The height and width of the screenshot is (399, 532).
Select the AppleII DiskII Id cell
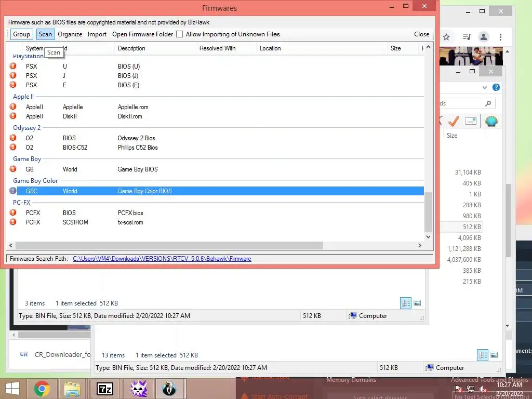(x=70, y=116)
